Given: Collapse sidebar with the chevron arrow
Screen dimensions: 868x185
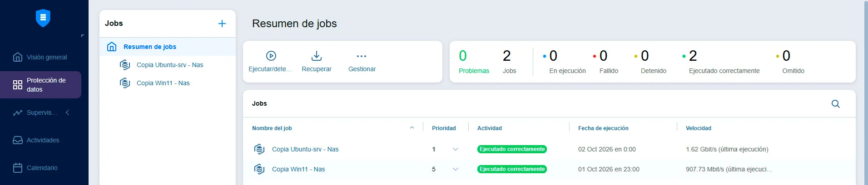Looking at the screenshot, I should [67, 112].
